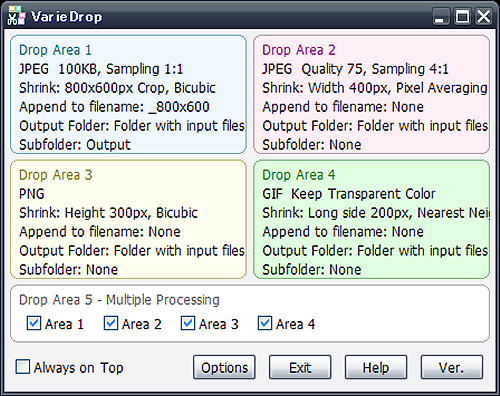This screenshot has width=500, height=396.
Task: Click Drop Area 5 - Multiple Processing title
Action: tap(119, 300)
